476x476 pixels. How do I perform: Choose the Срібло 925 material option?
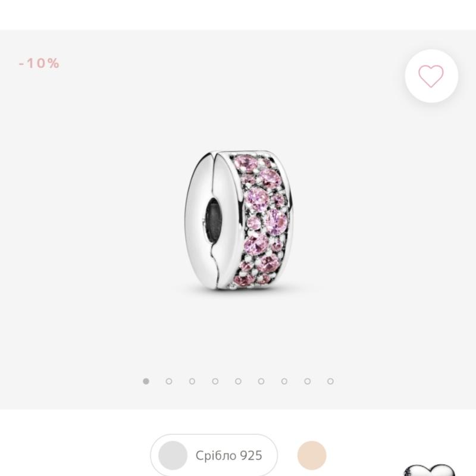(214, 455)
